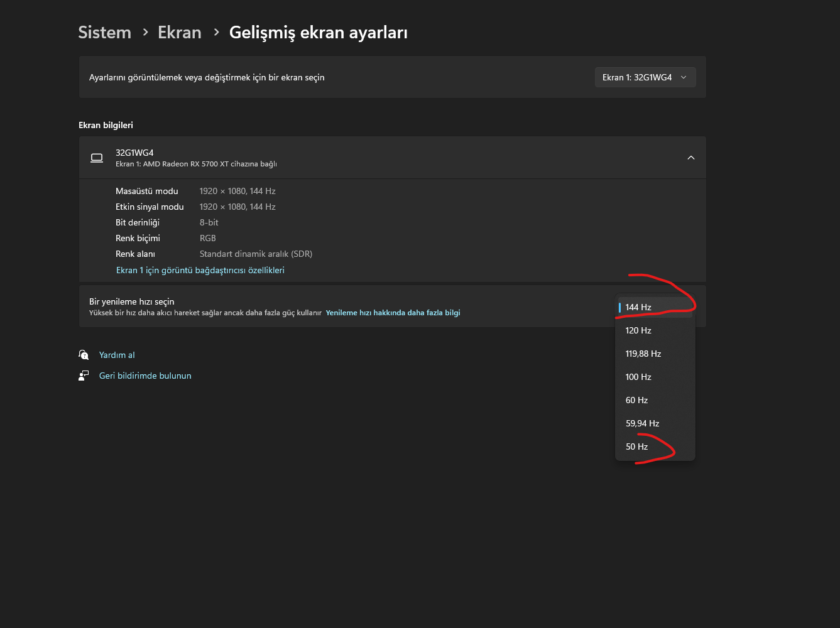Click the Gelişmiş ekran ayarları page title
The width and height of the screenshot is (840, 628).
(x=318, y=33)
